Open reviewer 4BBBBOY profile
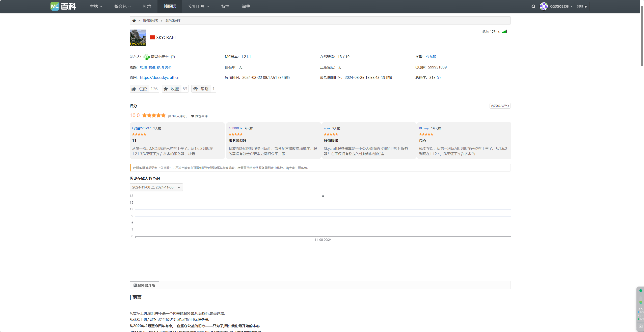This screenshot has height=332, width=644. 235,128
